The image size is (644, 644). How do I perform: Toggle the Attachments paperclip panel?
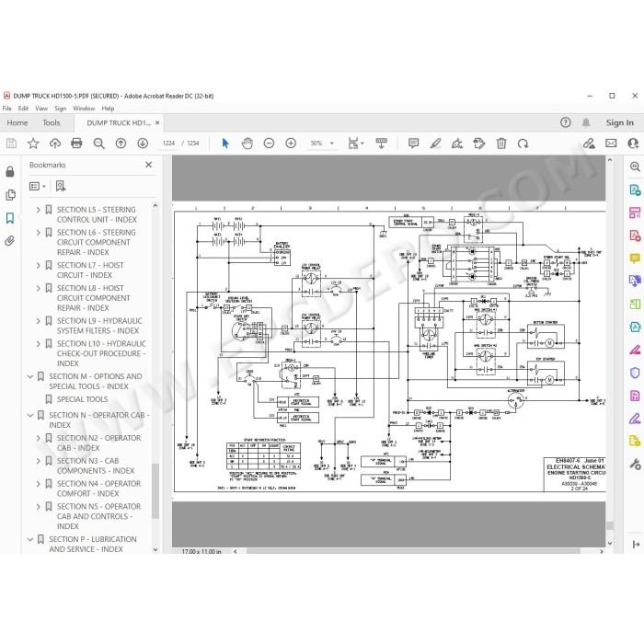(x=10, y=241)
